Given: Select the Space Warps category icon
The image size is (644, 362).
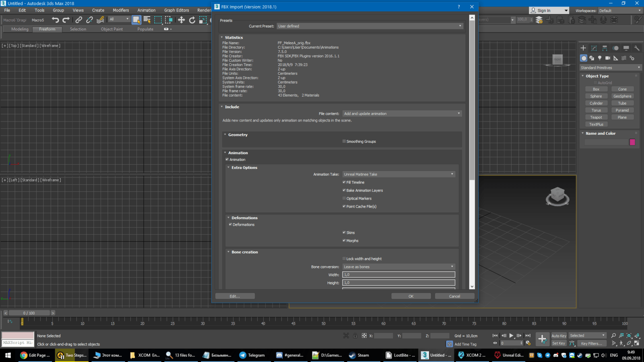Looking at the screenshot, I should coord(624,58).
